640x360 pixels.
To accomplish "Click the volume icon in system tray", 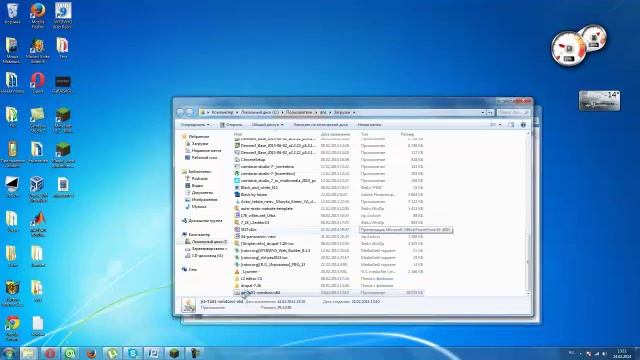I will point(604,353).
